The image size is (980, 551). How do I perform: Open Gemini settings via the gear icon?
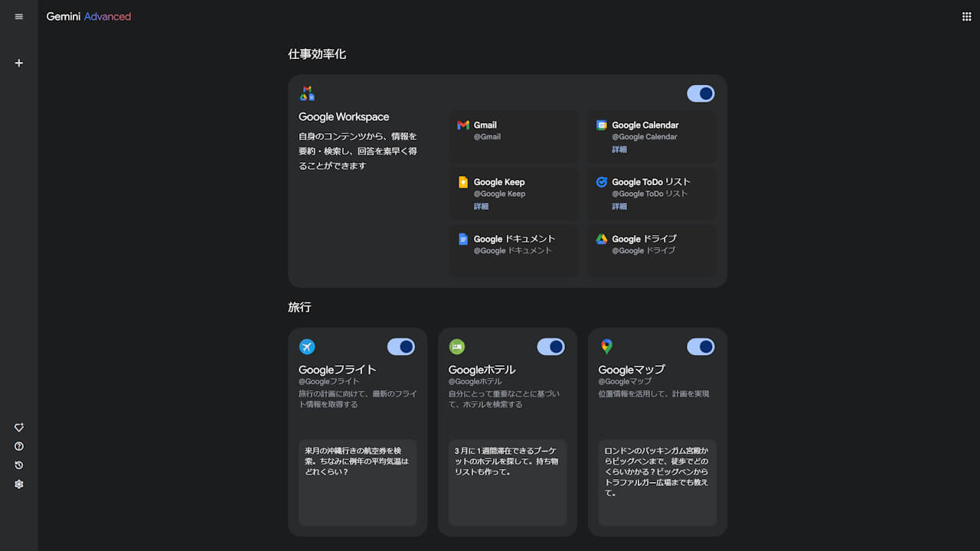pos(18,484)
